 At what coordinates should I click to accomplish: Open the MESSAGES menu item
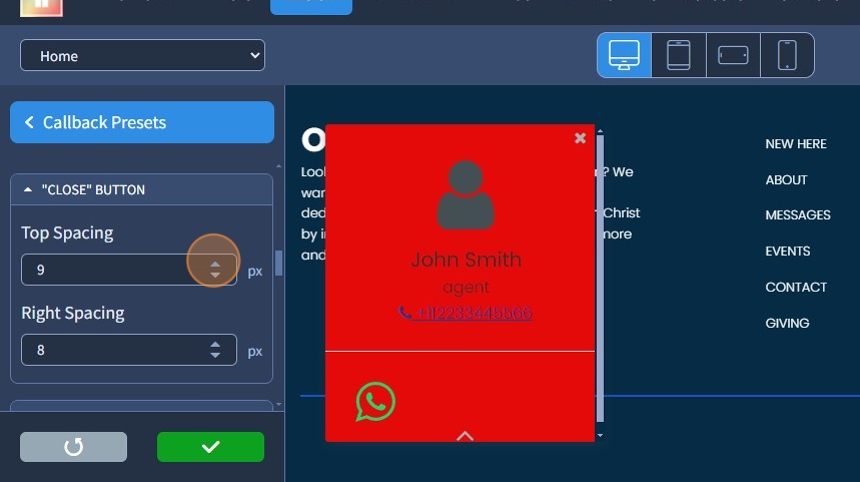tap(798, 215)
